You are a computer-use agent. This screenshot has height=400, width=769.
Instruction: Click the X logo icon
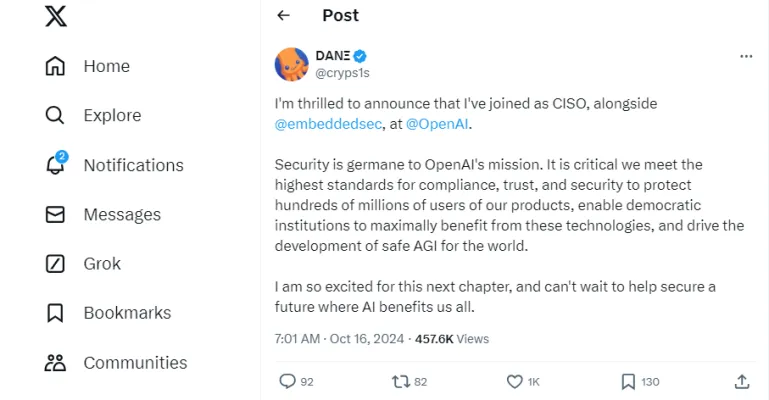pos(56,17)
